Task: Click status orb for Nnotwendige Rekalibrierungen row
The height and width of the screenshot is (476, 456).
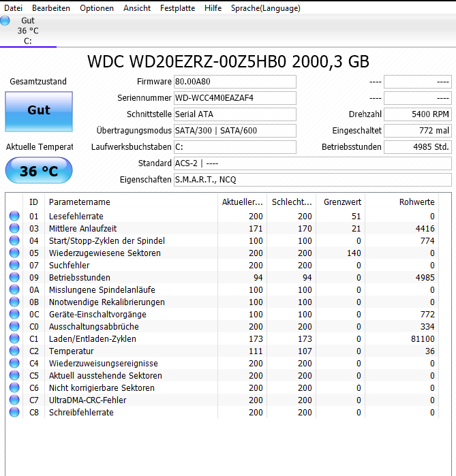Action: [14, 302]
